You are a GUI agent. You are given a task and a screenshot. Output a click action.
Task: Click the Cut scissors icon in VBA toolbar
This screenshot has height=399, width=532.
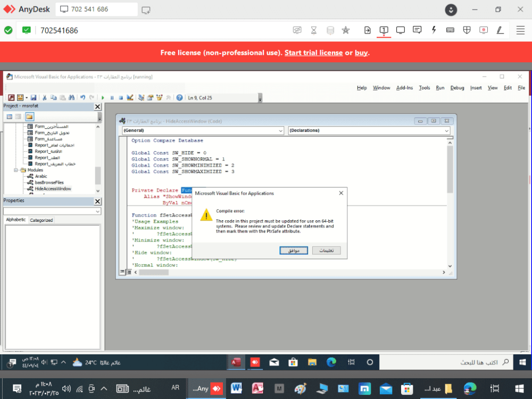click(x=45, y=98)
